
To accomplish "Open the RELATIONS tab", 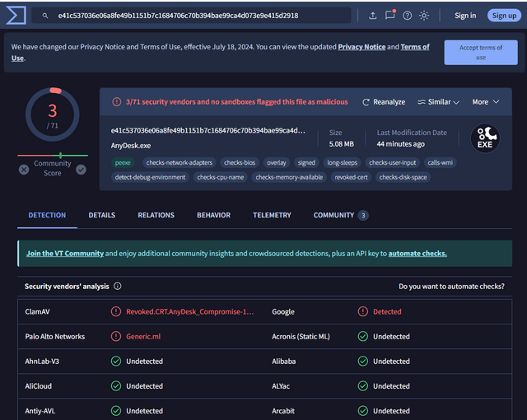I will 156,216.
